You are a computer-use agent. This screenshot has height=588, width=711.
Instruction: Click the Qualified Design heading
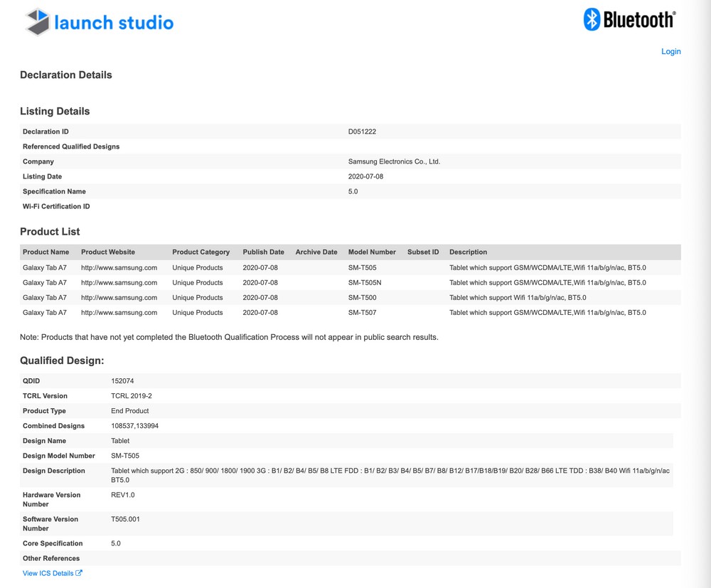pyautogui.click(x=62, y=360)
